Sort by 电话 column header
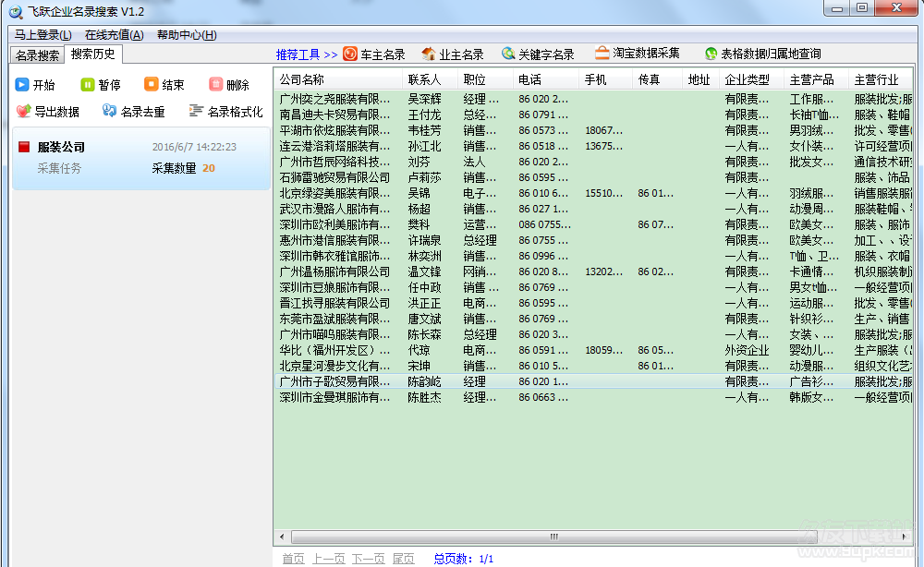Image resolution: width=924 pixels, height=567 pixels. coord(545,79)
